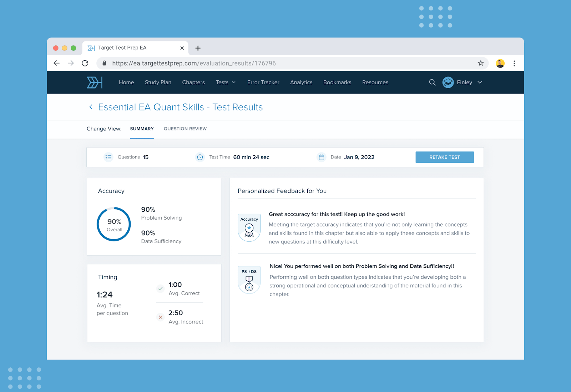Click the 90% Overall accuracy ring
Viewport: 571px width, 392px height.
click(114, 224)
